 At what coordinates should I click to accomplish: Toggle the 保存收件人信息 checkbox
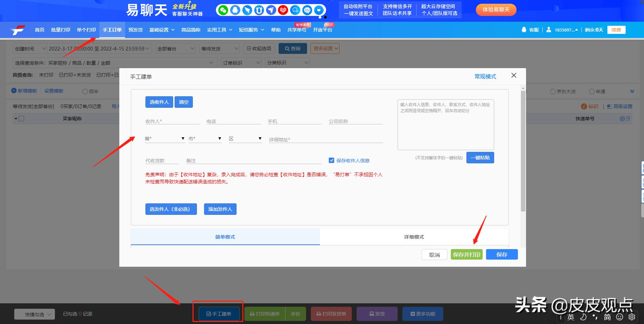(331, 160)
